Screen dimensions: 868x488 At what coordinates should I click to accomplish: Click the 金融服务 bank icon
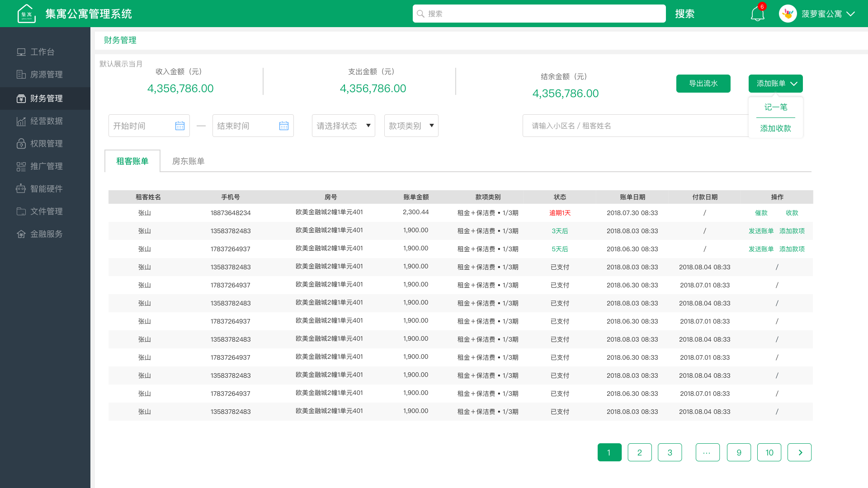coord(21,234)
